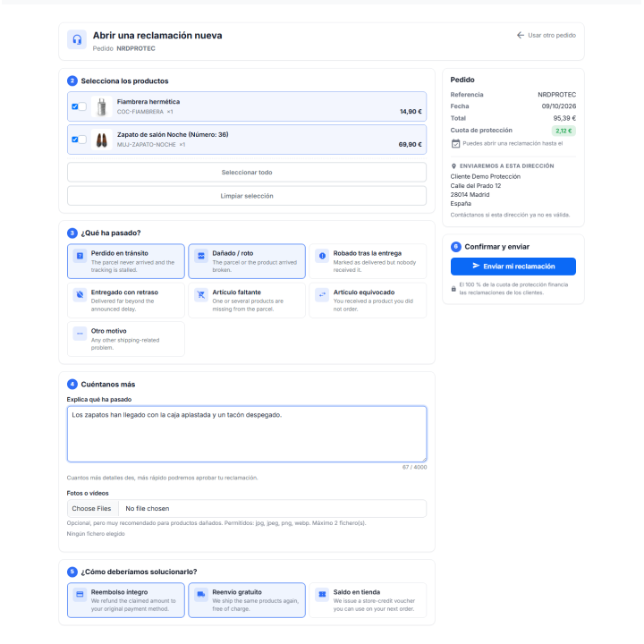Click the COC-FIAMBRERA SKU text
644x644 pixels.
(140, 112)
